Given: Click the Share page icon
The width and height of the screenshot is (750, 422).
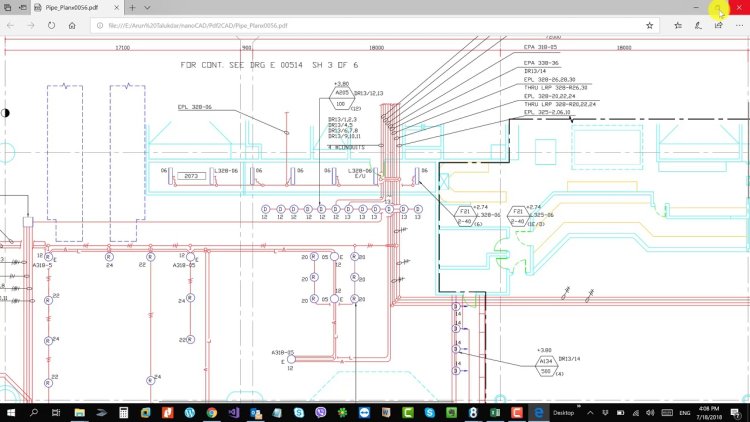Looking at the screenshot, I should tap(718, 25).
